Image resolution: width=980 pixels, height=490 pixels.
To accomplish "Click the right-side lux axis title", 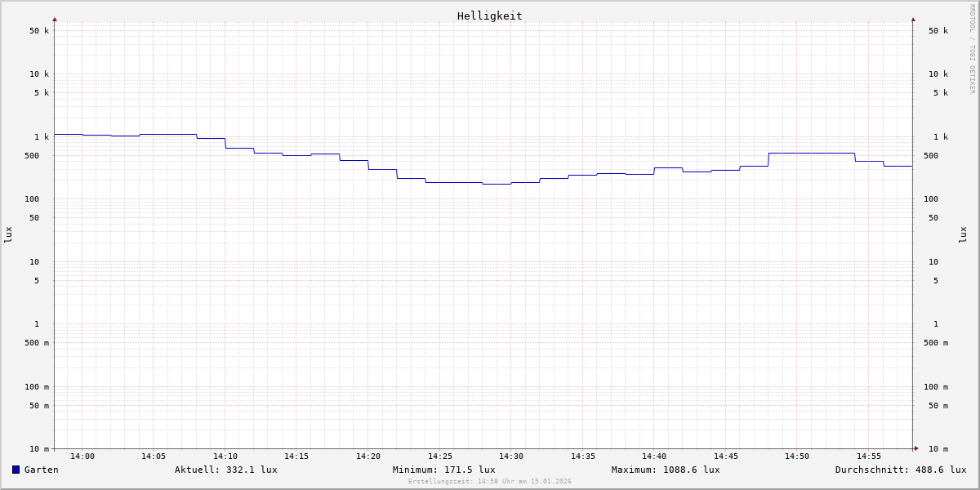I will point(963,234).
